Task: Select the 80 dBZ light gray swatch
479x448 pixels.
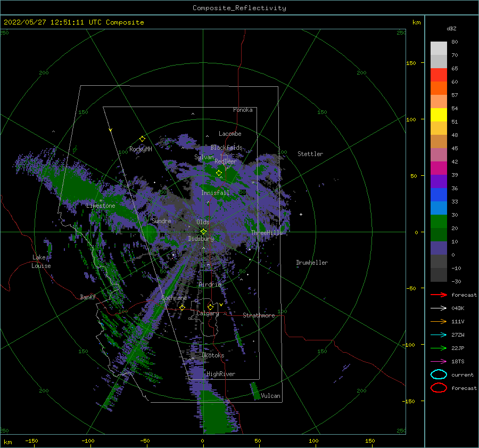Action: 439,48
